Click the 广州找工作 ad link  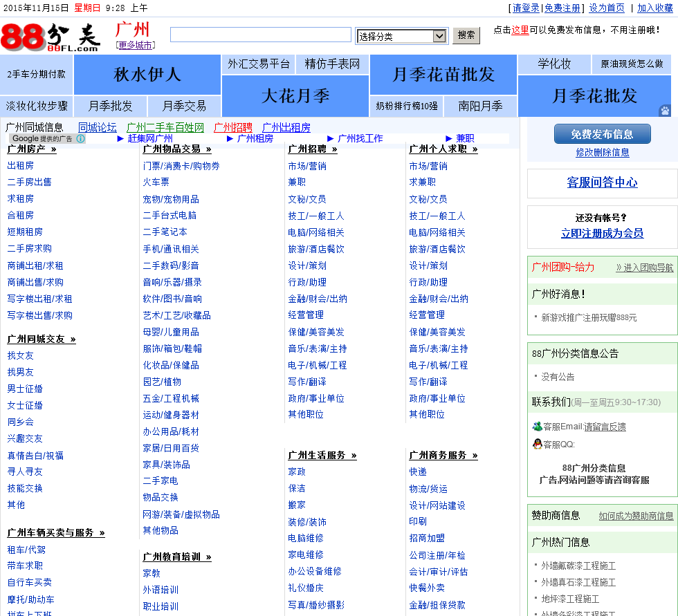(360, 138)
